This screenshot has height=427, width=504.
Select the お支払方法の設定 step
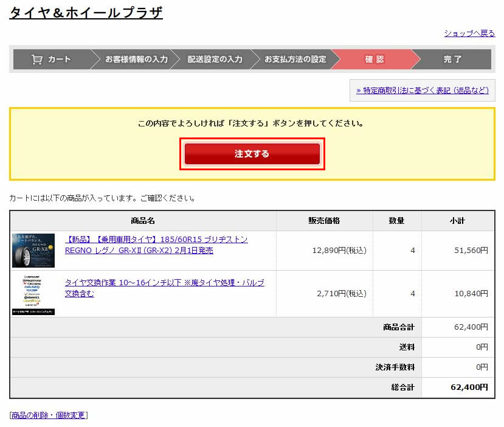296,60
